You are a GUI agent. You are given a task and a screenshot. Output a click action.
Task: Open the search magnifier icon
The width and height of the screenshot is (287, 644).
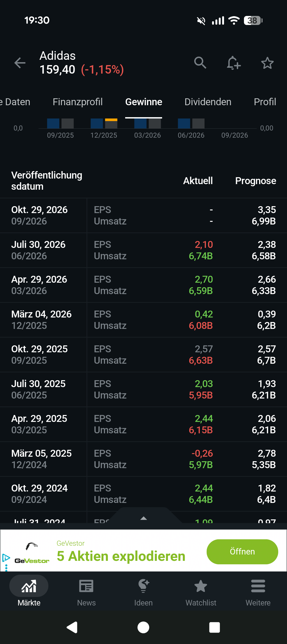pos(200,63)
